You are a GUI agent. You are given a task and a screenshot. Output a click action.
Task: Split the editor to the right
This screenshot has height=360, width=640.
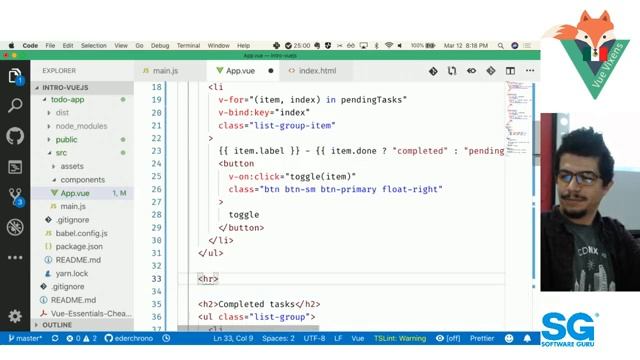pyautogui.click(x=510, y=71)
